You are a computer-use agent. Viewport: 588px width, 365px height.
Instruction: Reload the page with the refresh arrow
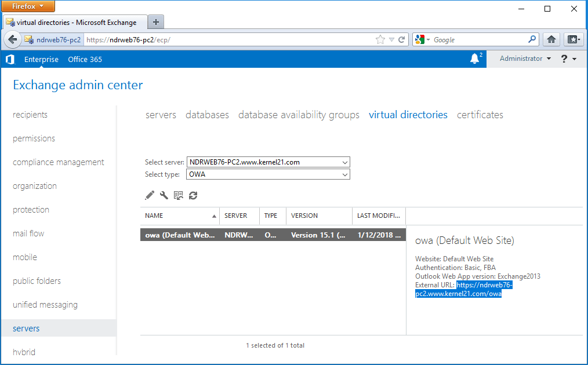coord(401,39)
